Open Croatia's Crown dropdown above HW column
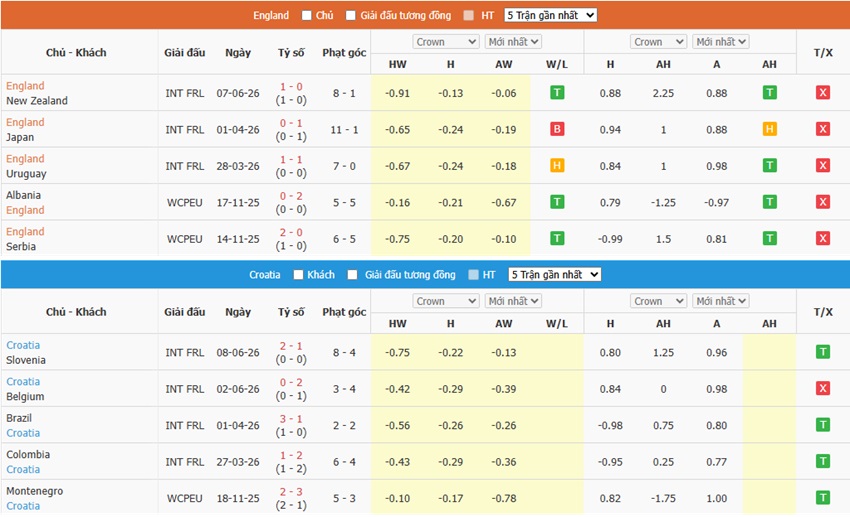The height and width of the screenshot is (517, 850). point(446,301)
